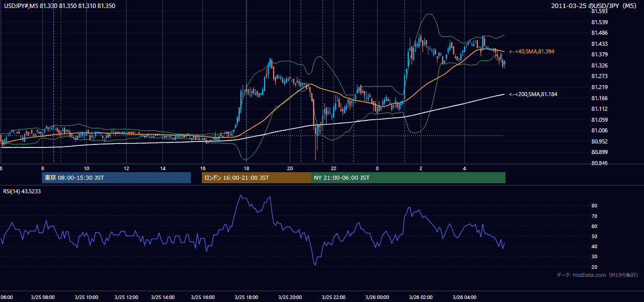This screenshot has height=302, width=644.
Task: Click the bottom time label 3/25 12:00
Action: point(127,297)
